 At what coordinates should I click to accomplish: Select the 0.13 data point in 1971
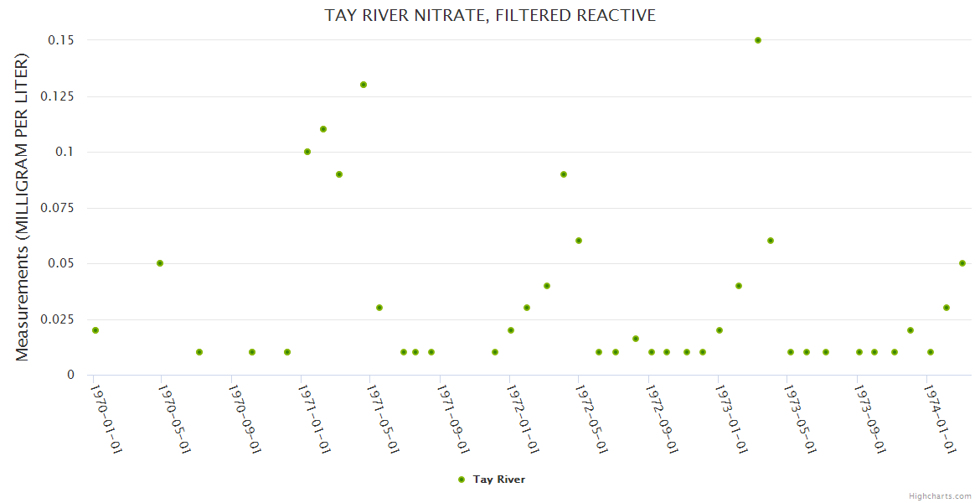364,85
